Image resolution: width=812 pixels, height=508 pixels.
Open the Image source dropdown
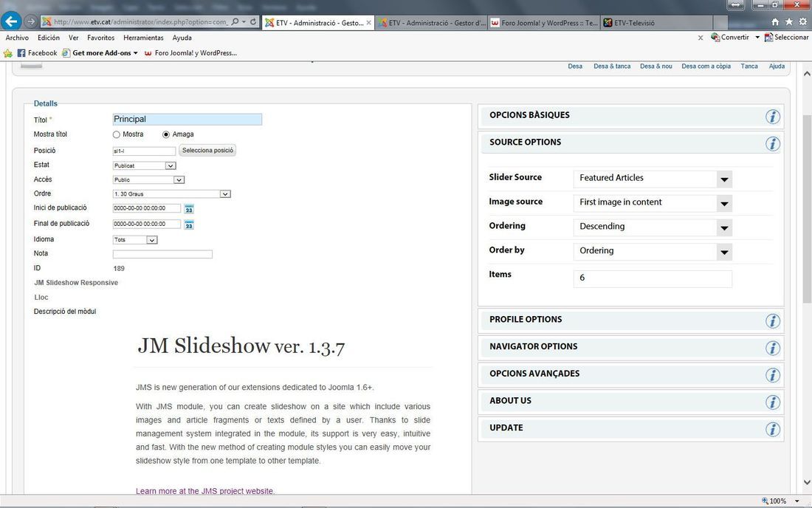[x=653, y=203]
